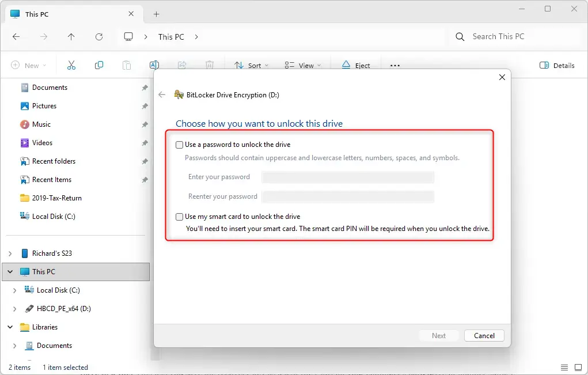Open Pictures in quick access
This screenshot has width=588, height=375.
44,106
